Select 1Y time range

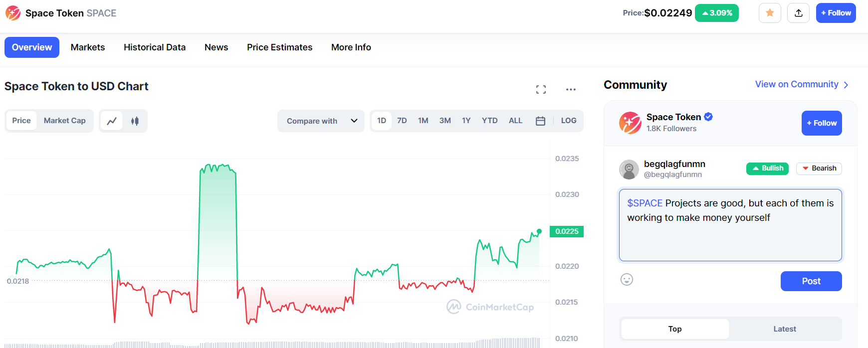[466, 121]
